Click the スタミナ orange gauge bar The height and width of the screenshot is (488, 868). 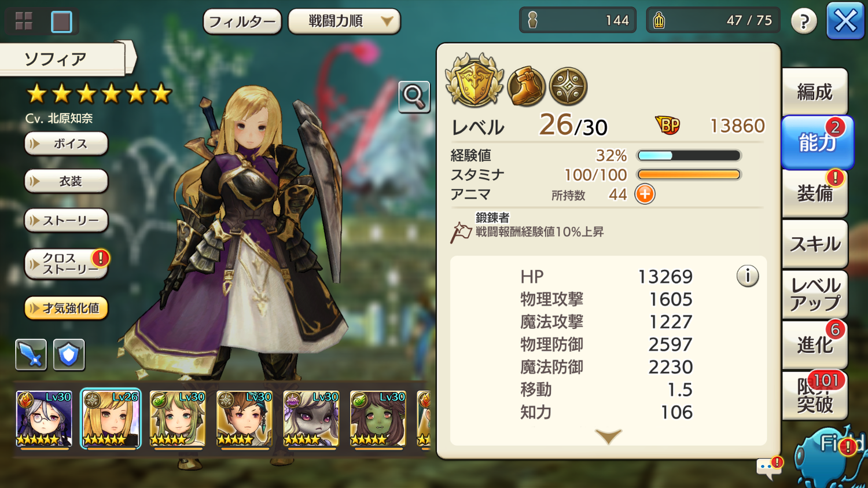point(689,175)
